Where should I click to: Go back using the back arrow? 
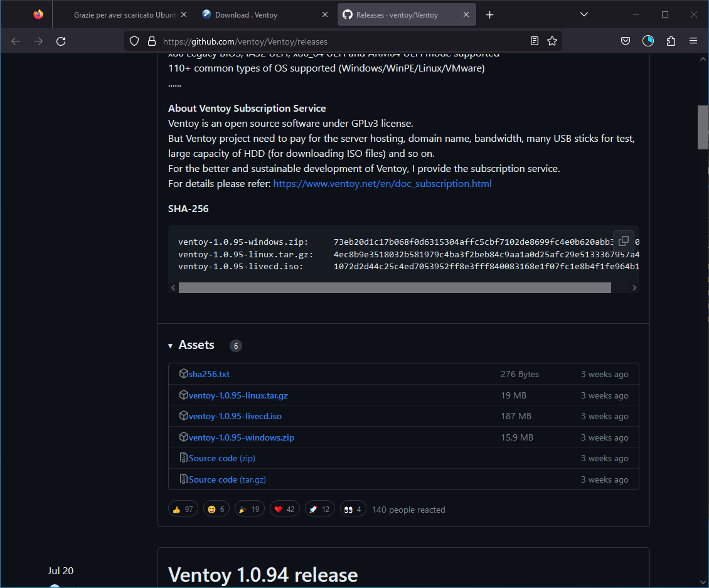coord(16,41)
